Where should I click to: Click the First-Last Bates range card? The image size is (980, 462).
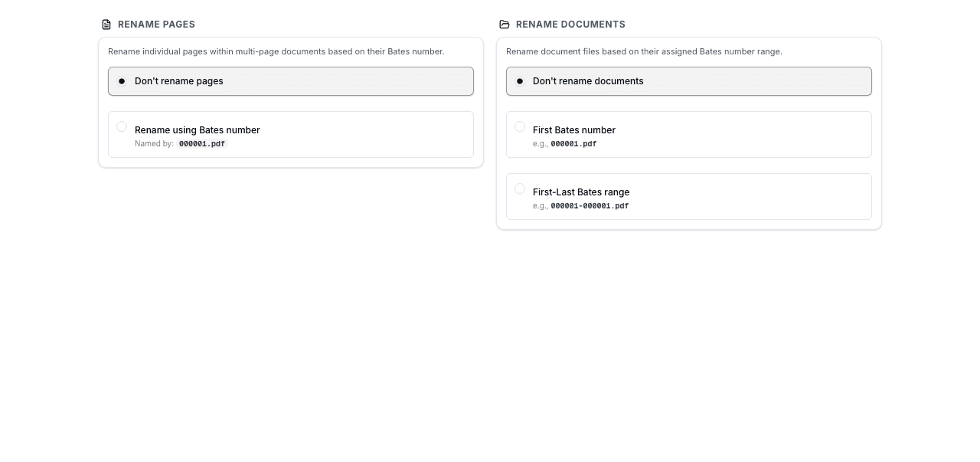[689, 196]
